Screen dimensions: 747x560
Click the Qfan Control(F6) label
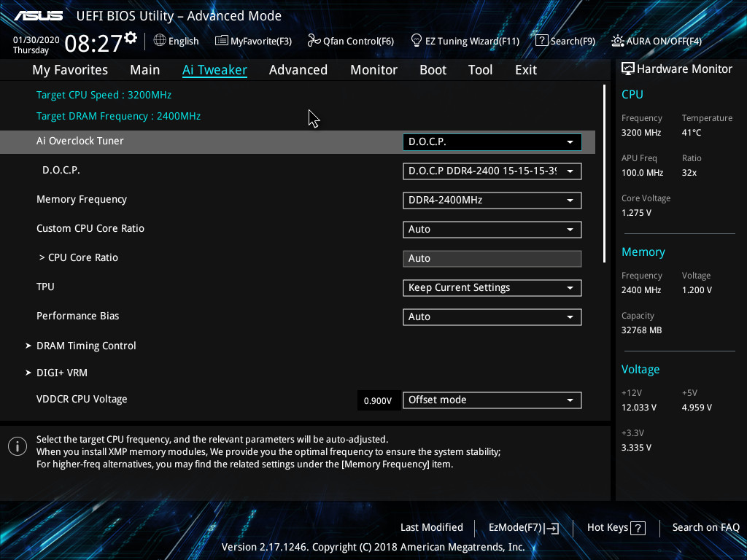coord(358,41)
